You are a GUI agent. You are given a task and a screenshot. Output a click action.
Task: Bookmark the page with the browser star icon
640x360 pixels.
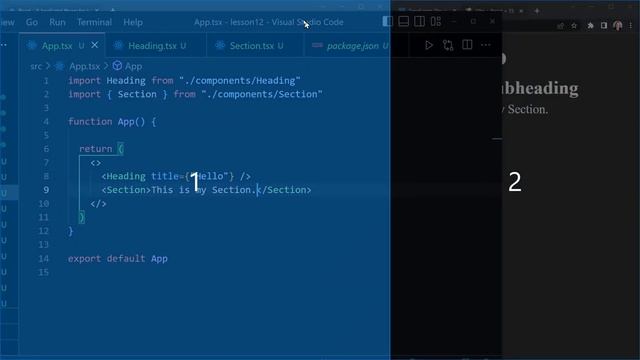[574, 26]
